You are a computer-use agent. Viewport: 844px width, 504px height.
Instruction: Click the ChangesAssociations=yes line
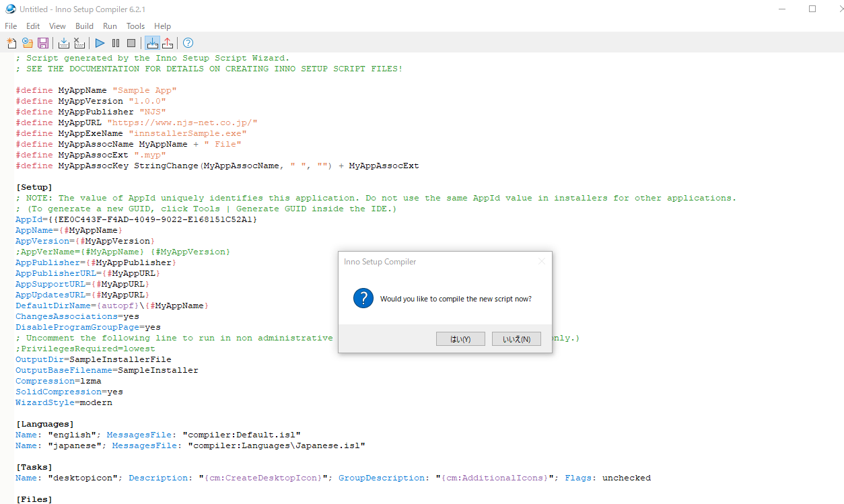tap(77, 316)
